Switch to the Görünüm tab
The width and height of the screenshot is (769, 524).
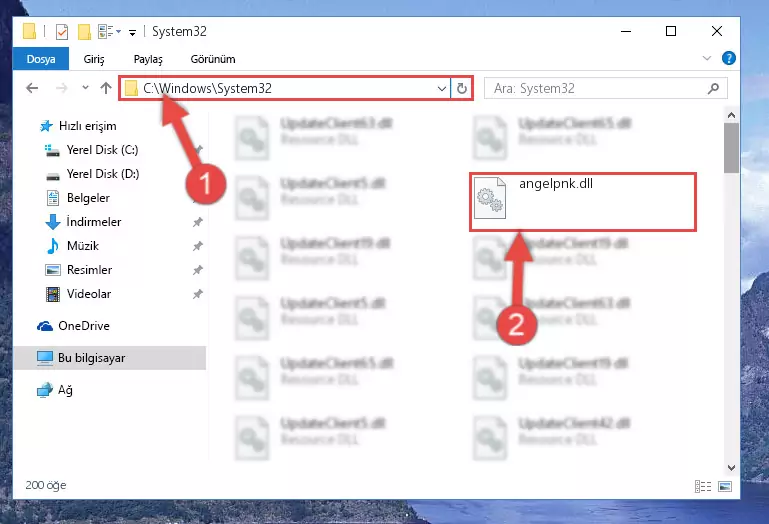[x=213, y=59]
